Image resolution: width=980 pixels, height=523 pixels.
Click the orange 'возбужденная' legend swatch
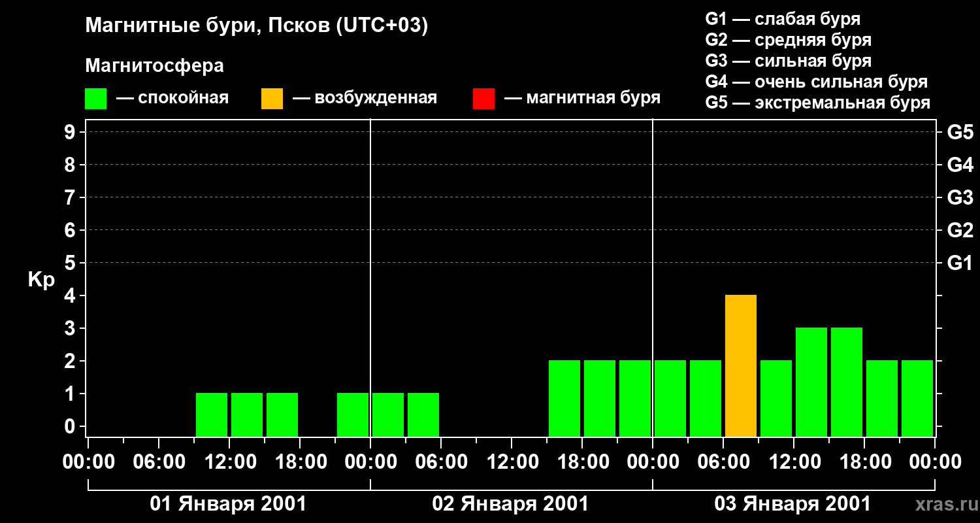(272, 99)
